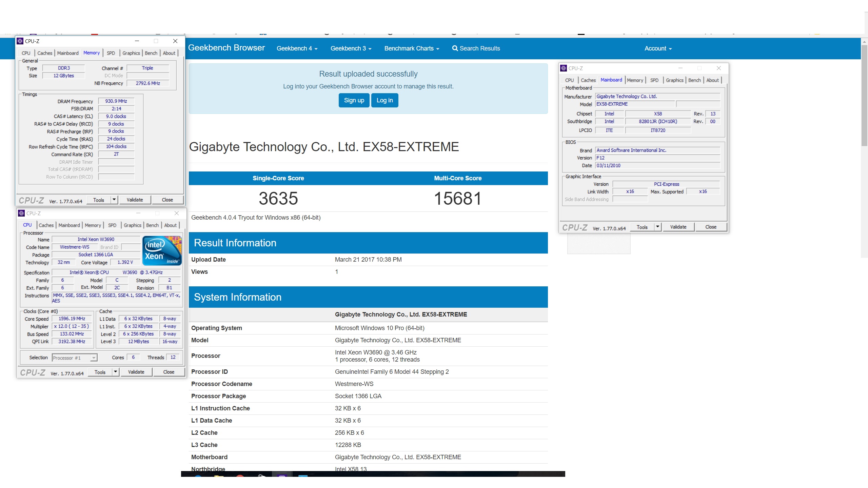868x488 pixels.
Task: Click the scrollbar up arrow of the browser page
Action: pyautogui.click(x=864, y=41)
